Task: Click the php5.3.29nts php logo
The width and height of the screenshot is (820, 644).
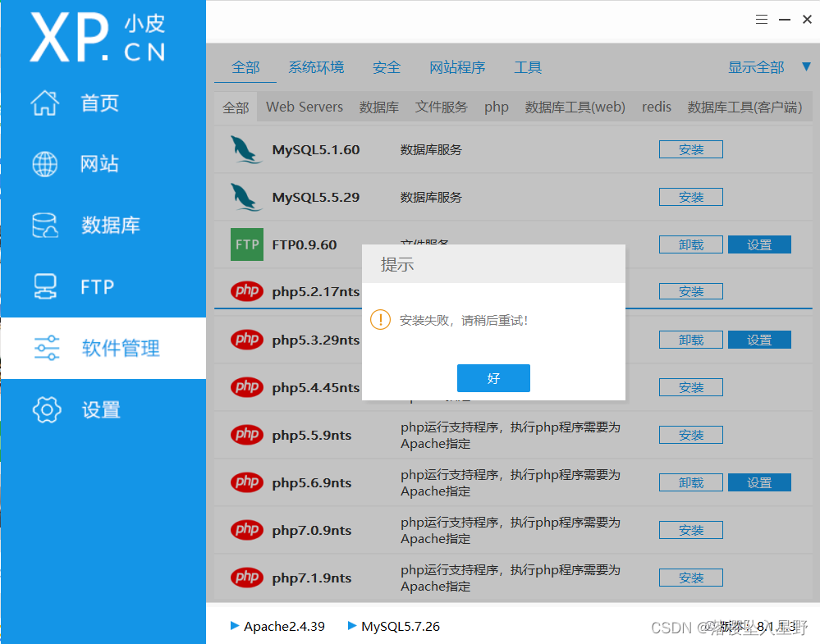Action: pos(247,340)
